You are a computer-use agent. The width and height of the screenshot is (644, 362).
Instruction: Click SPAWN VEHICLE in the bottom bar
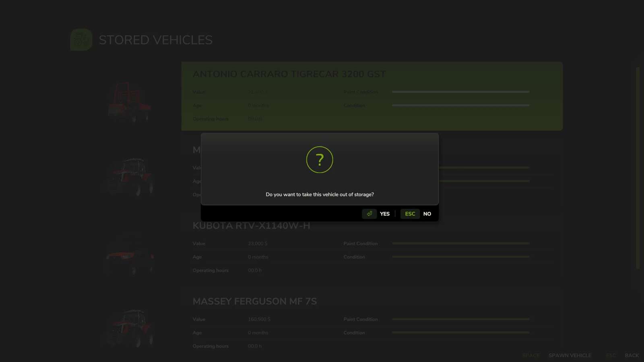pyautogui.click(x=570, y=355)
